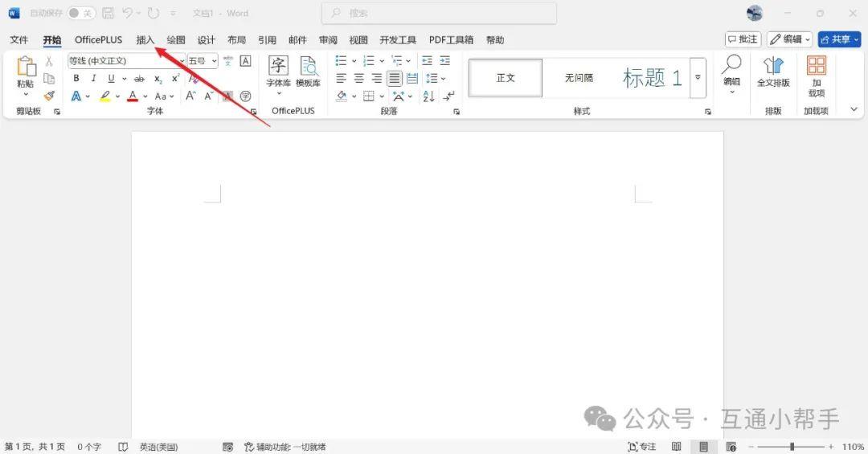Click the 110% zoom level
868x454 pixels.
(853, 446)
